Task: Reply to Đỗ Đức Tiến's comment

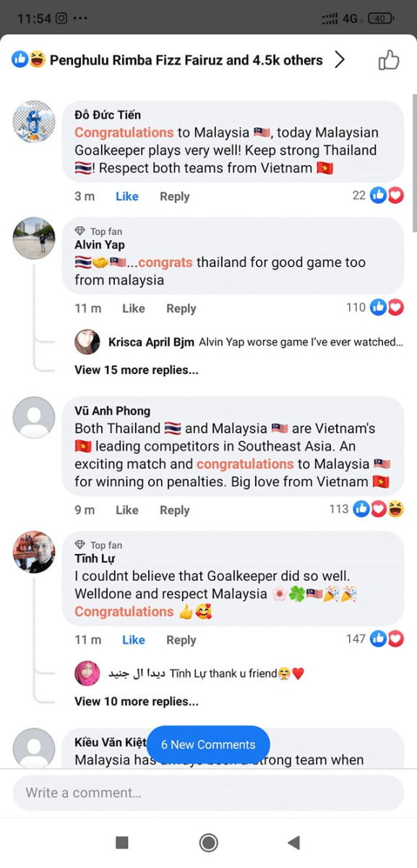Action: [174, 196]
